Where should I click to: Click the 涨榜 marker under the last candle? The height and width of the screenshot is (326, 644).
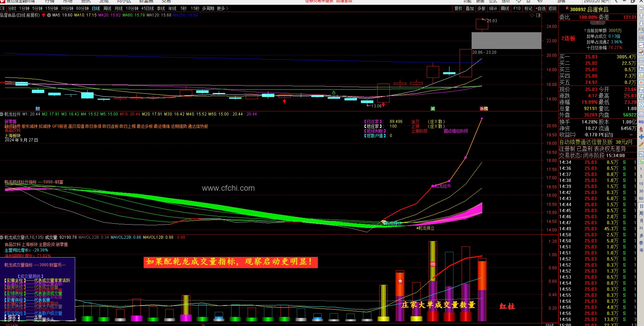(x=484, y=108)
